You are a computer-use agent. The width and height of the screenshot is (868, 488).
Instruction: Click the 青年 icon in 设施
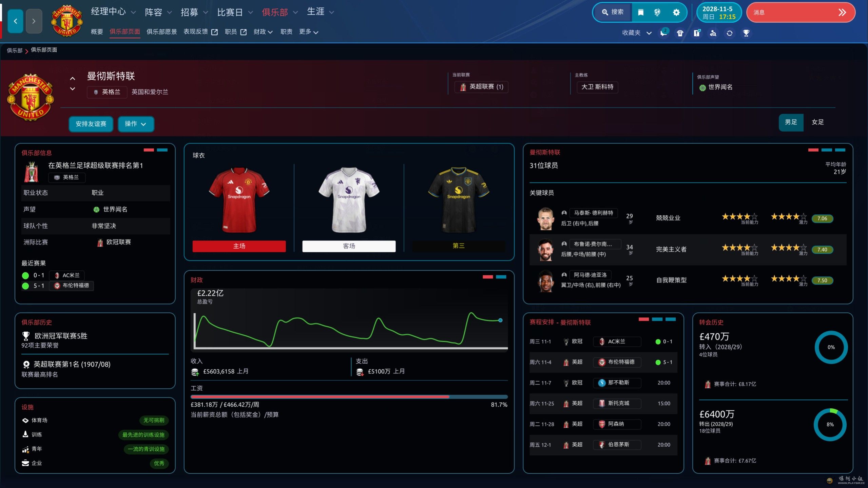(x=25, y=449)
